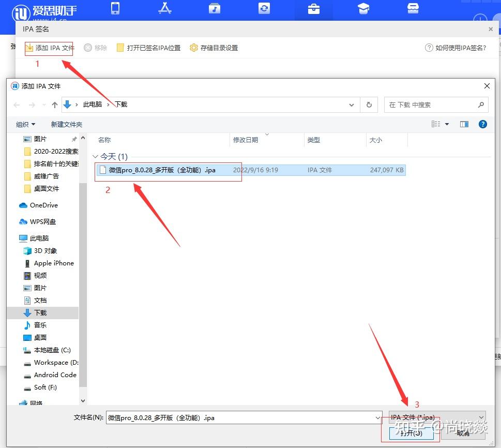
Task: Select 此电脑 in navigation tree
Action: click(x=34, y=238)
